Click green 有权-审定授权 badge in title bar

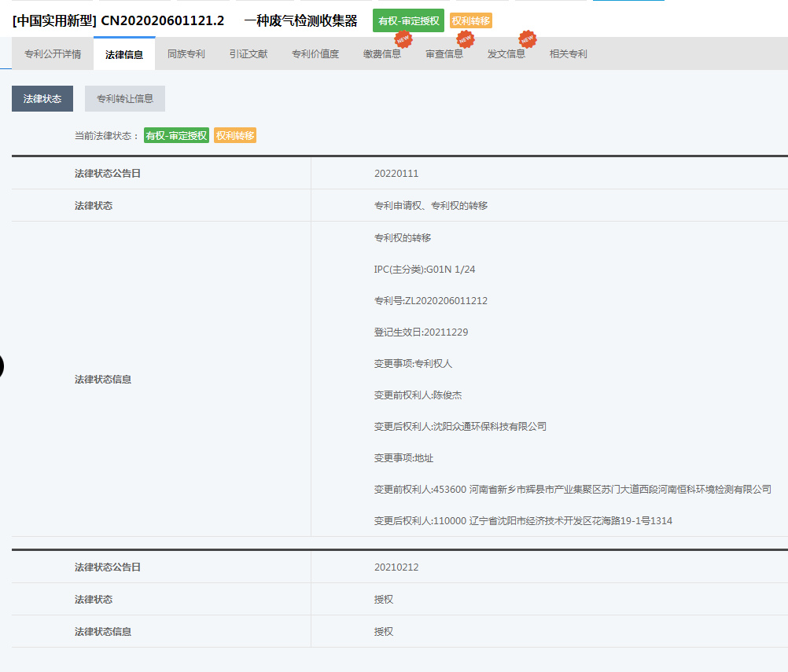coord(408,20)
